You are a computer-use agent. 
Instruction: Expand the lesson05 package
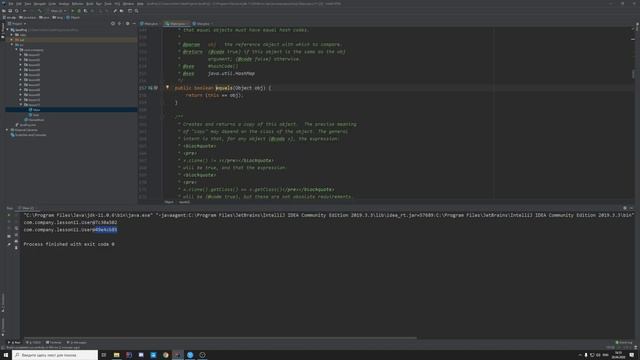point(21,75)
